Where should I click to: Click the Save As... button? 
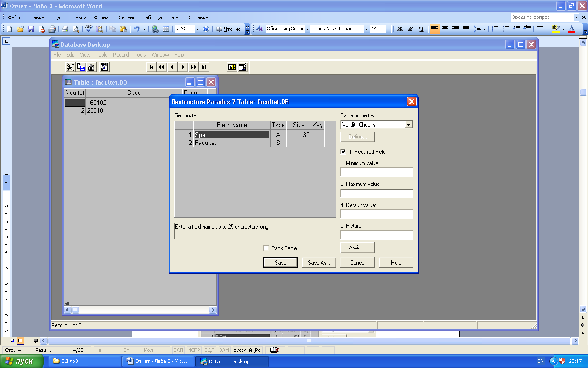[319, 262]
